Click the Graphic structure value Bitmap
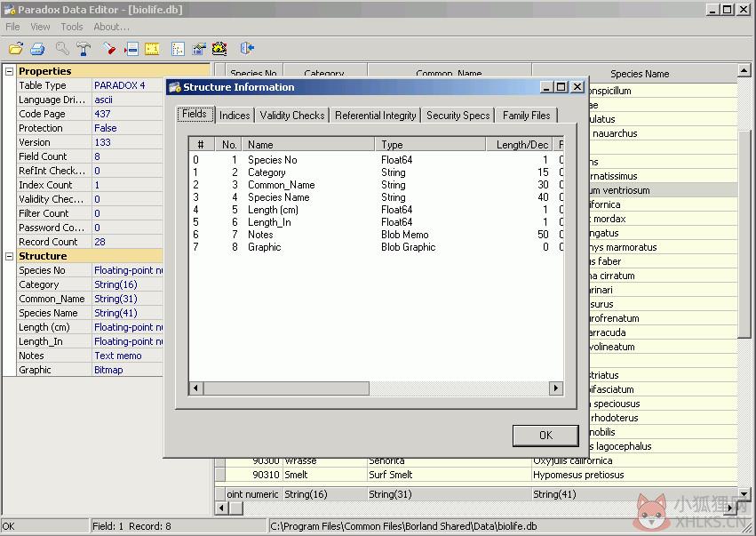Screen dimensions: 756x536 point(108,370)
